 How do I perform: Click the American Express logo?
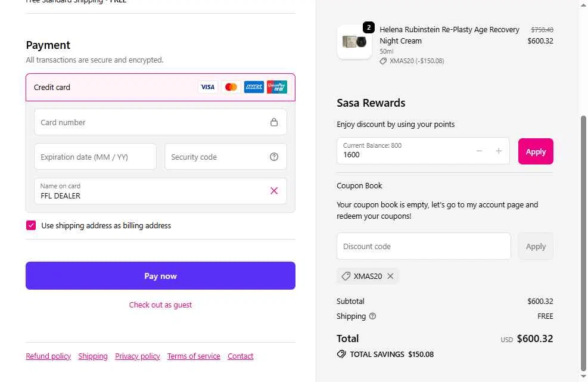point(254,87)
